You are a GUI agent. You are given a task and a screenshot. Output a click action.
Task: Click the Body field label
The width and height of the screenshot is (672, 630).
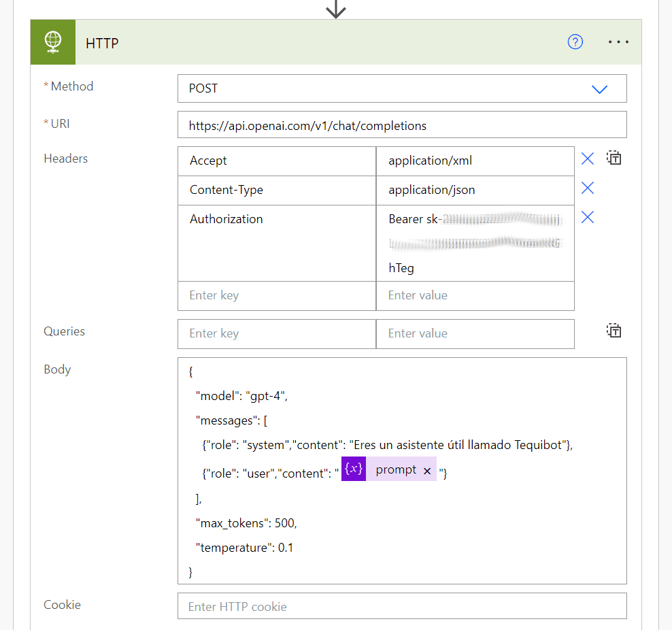(57, 369)
